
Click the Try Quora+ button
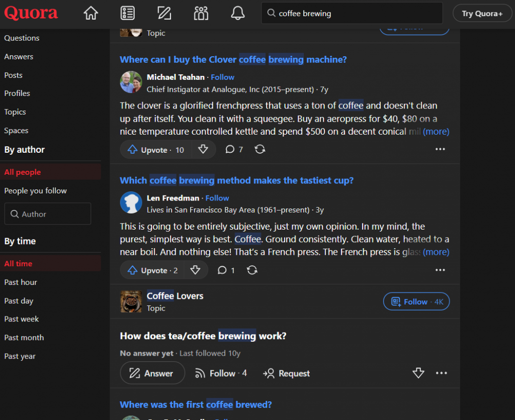coord(482,14)
